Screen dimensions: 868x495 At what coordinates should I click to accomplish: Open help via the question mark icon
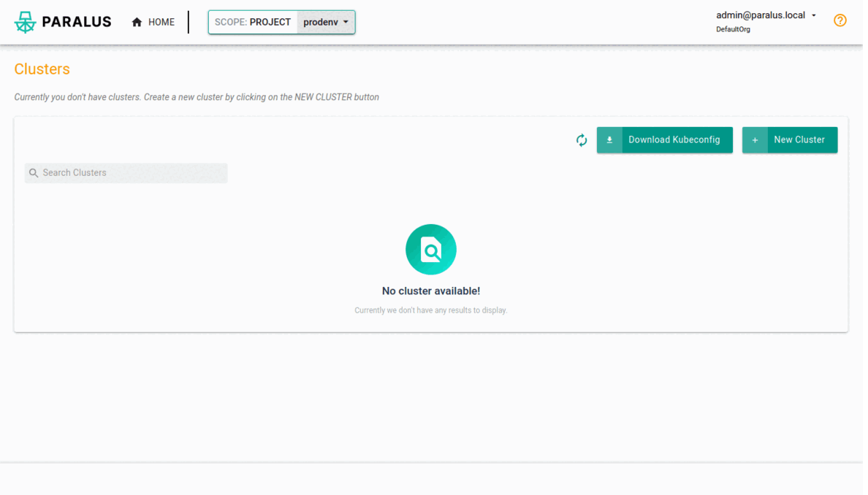(x=840, y=20)
